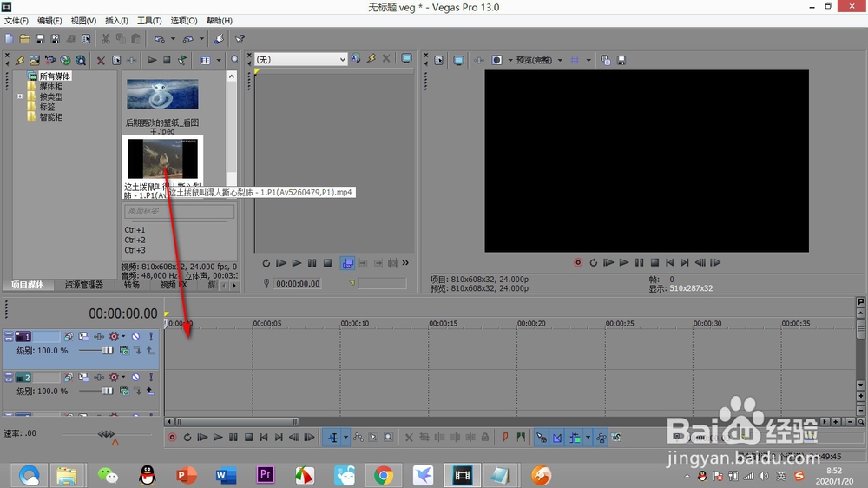The image size is (868, 488).
Task: Toggle Bypass Motion Blur on track 2
Action: pyautogui.click(x=68, y=377)
